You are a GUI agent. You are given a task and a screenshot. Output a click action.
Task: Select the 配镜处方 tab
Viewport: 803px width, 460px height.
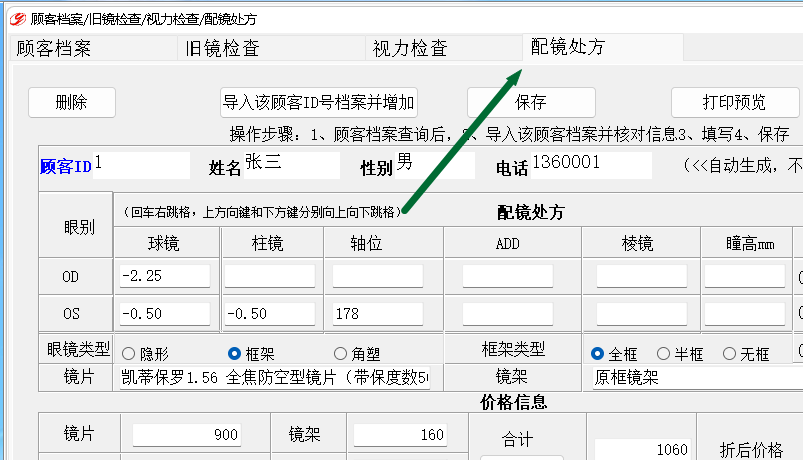coord(603,47)
